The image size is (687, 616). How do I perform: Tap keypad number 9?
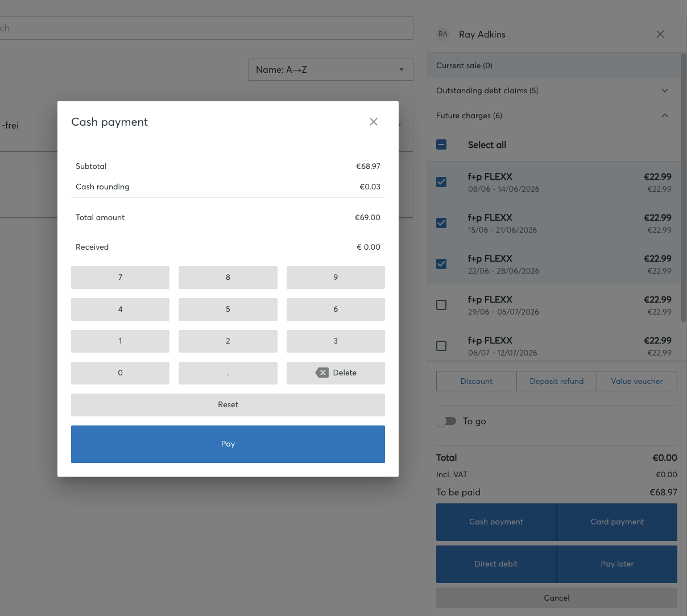pos(336,278)
